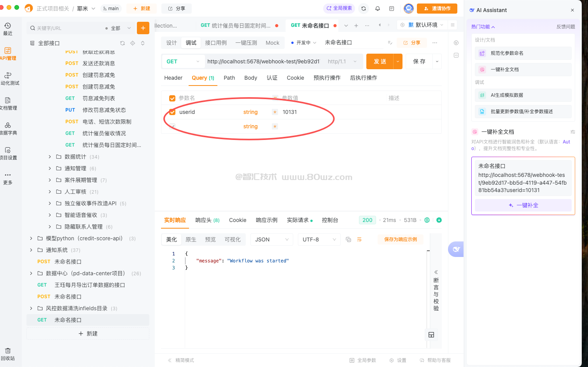Click the locate current API target icon

133,43
